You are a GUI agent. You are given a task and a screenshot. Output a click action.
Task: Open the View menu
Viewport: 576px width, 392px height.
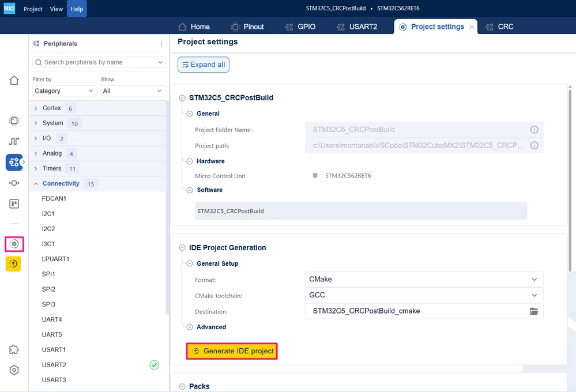pos(56,9)
